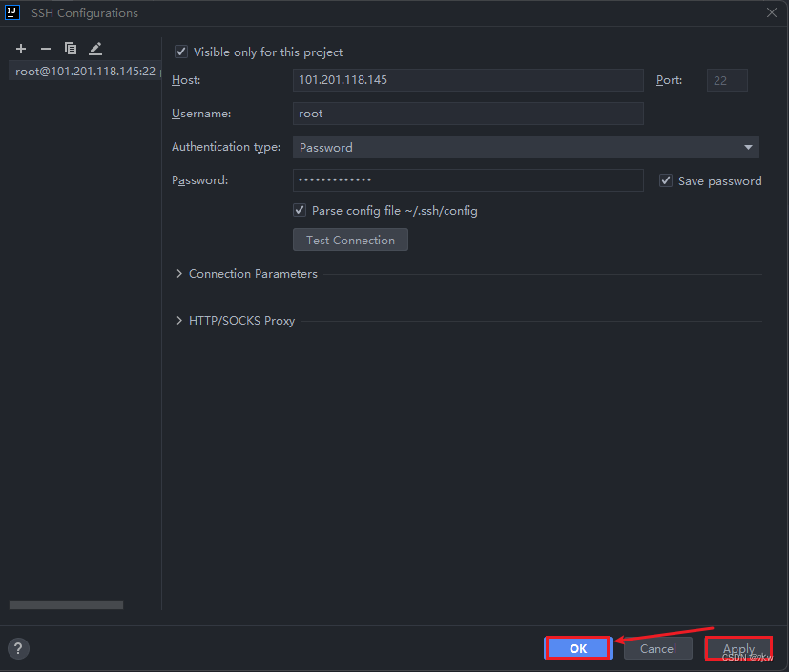Remove the selected SSH configuration
This screenshot has width=789, height=672.
coord(45,48)
